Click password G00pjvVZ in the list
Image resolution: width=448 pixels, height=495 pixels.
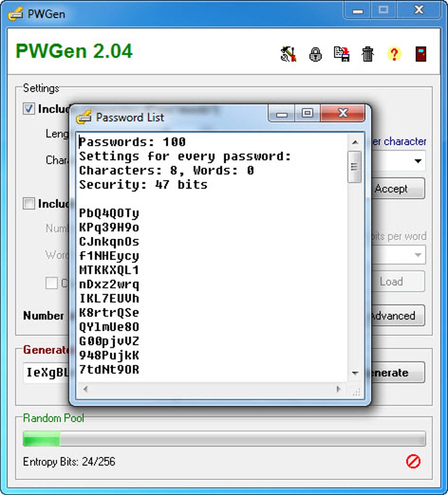109,341
